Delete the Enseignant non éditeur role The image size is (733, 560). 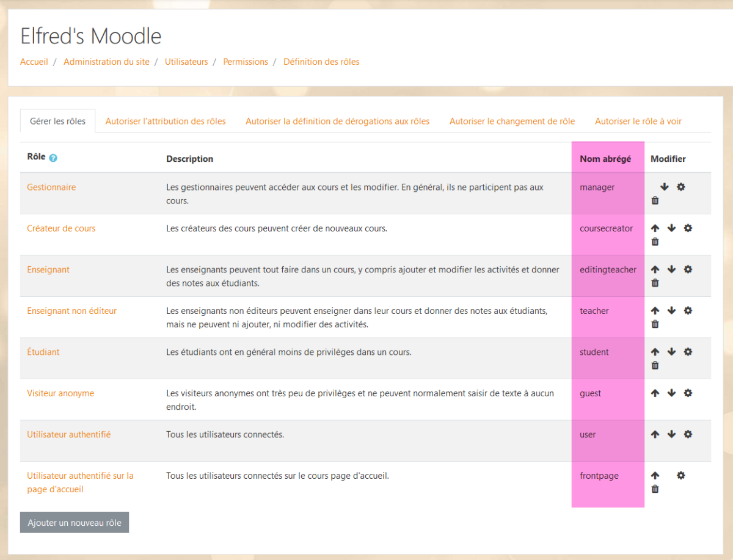[655, 324]
